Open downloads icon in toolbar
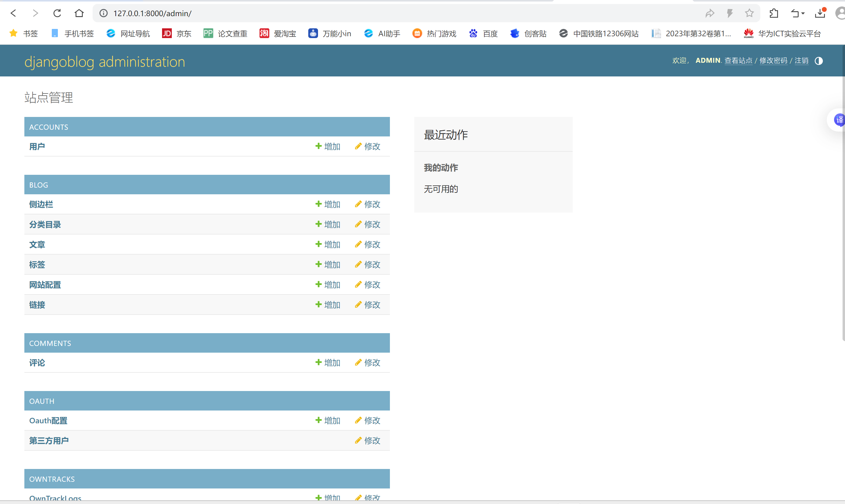 pyautogui.click(x=820, y=13)
